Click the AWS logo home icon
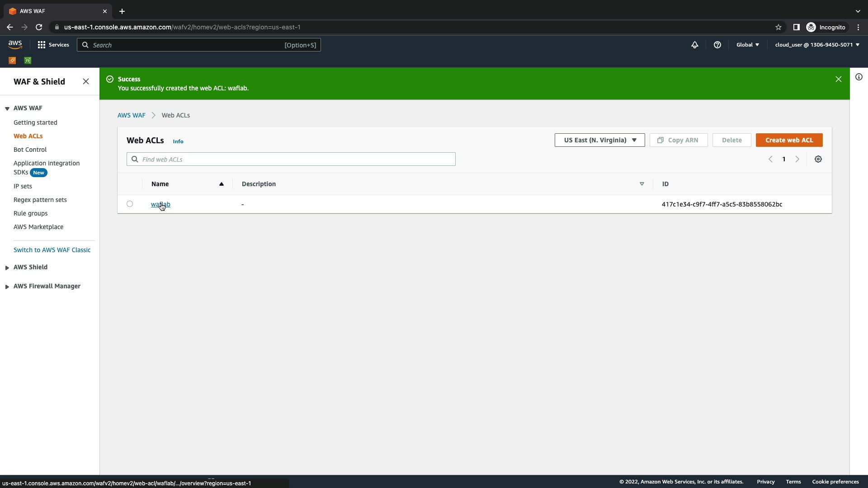 [x=15, y=44]
